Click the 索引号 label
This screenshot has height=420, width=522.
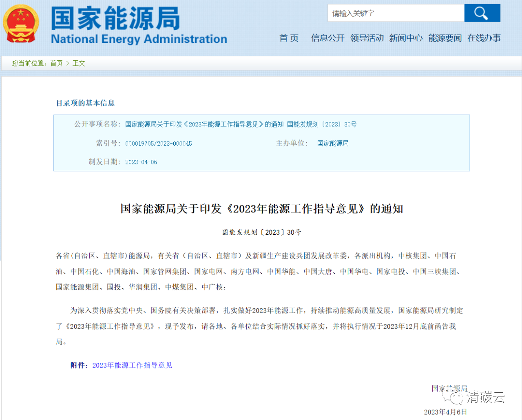pyautogui.click(x=108, y=144)
